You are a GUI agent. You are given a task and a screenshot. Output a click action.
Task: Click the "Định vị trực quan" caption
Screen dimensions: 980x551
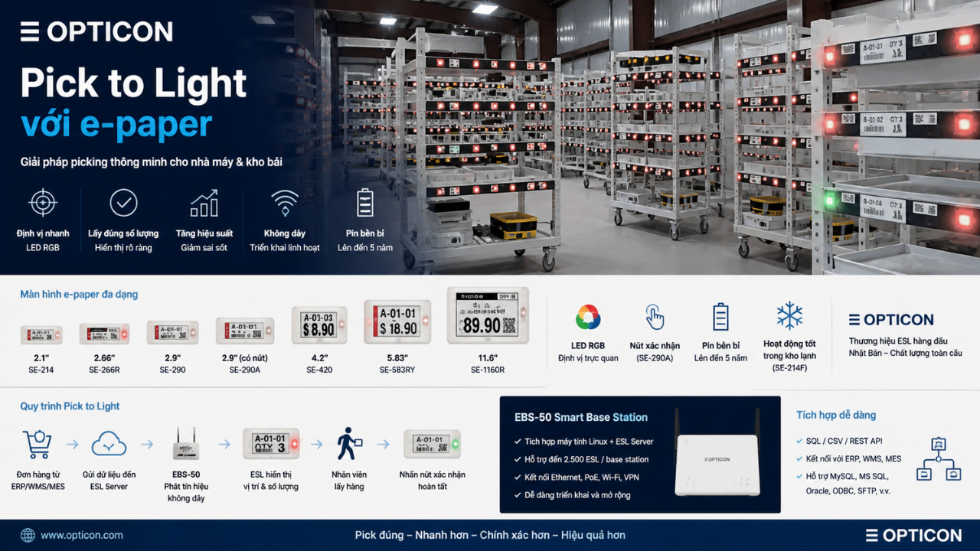pyautogui.click(x=588, y=358)
